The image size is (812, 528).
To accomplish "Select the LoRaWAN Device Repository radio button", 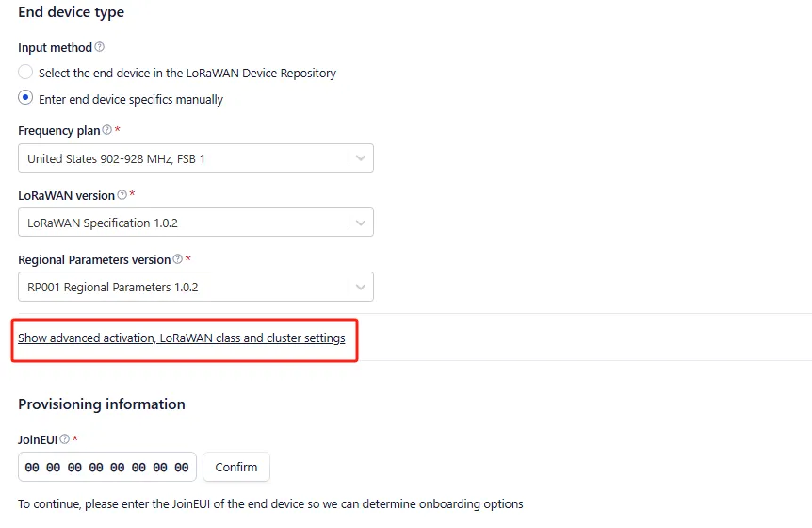I will click(25, 73).
